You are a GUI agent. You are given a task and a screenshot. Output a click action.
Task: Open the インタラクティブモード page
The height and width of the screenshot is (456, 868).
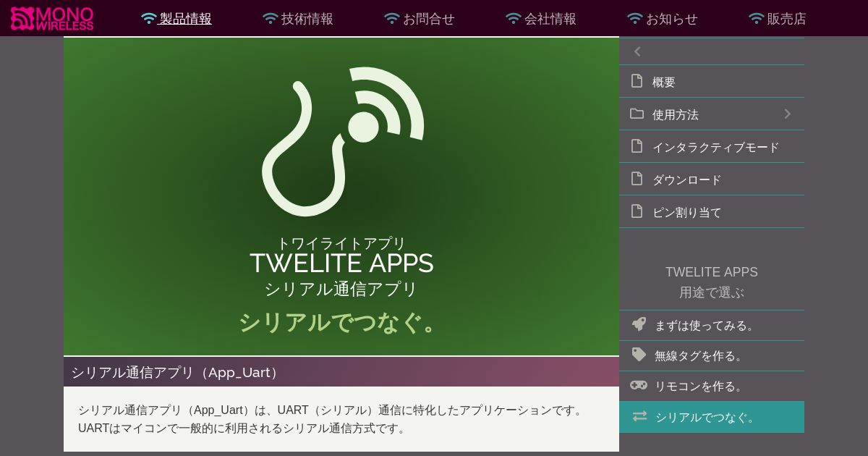[712, 147]
